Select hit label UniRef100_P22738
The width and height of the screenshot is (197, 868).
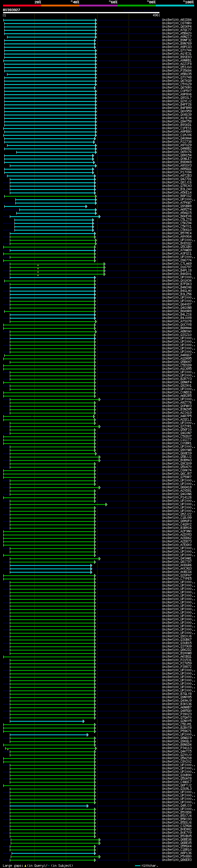[177, 142]
